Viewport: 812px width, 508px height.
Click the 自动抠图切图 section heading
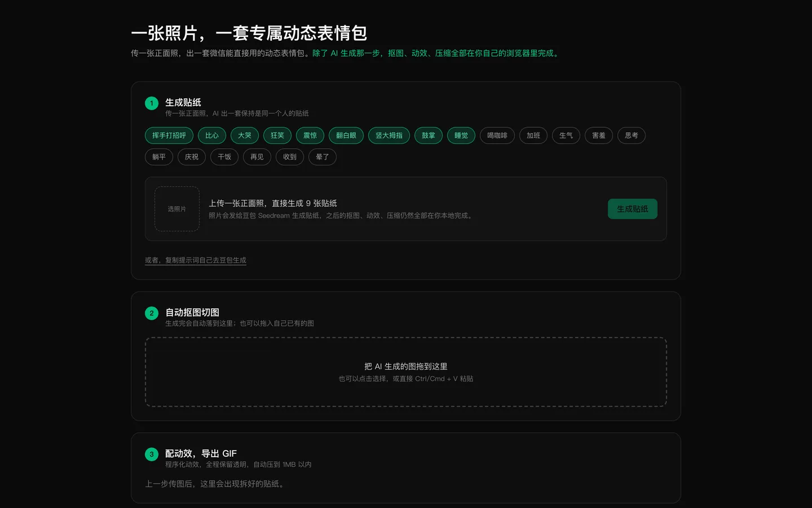pyautogui.click(x=192, y=312)
